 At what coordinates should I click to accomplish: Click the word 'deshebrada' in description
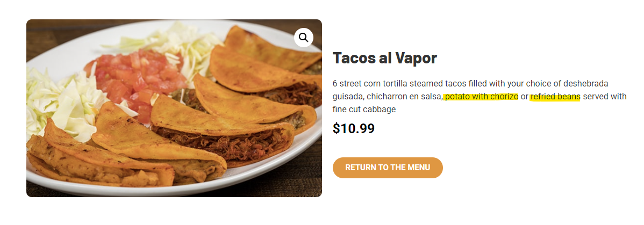pyautogui.click(x=586, y=84)
